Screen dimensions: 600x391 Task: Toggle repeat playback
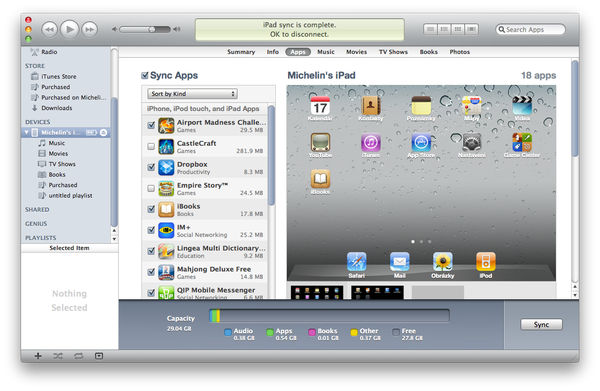tap(78, 356)
